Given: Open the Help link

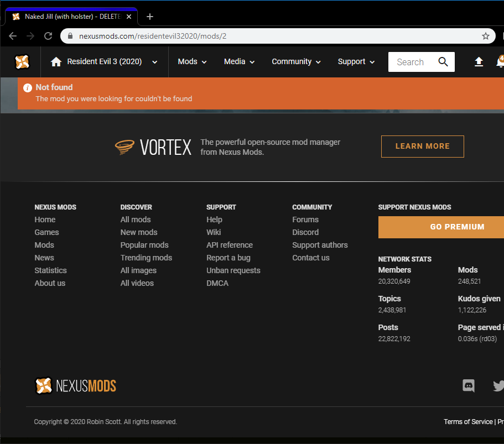Looking at the screenshot, I should pos(214,220).
